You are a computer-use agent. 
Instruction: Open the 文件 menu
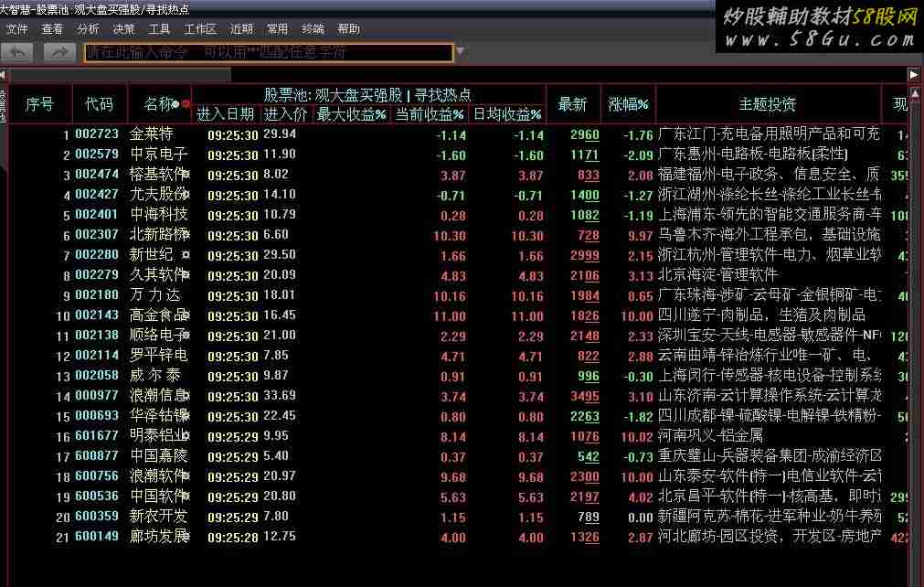click(17, 29)
